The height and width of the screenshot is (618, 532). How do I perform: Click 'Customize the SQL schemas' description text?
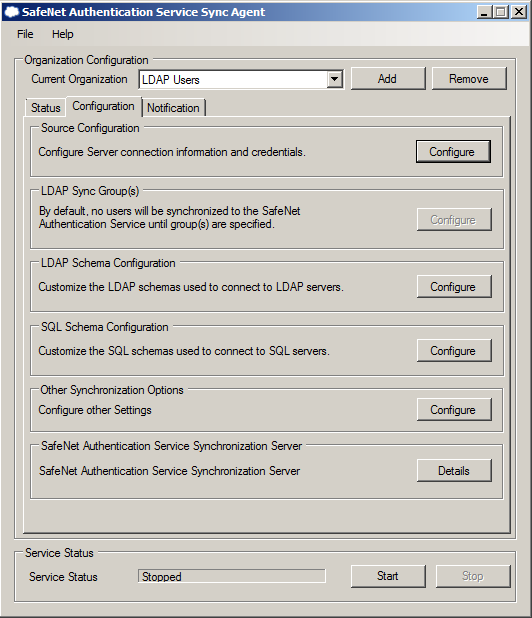click(x=184, y=351)
